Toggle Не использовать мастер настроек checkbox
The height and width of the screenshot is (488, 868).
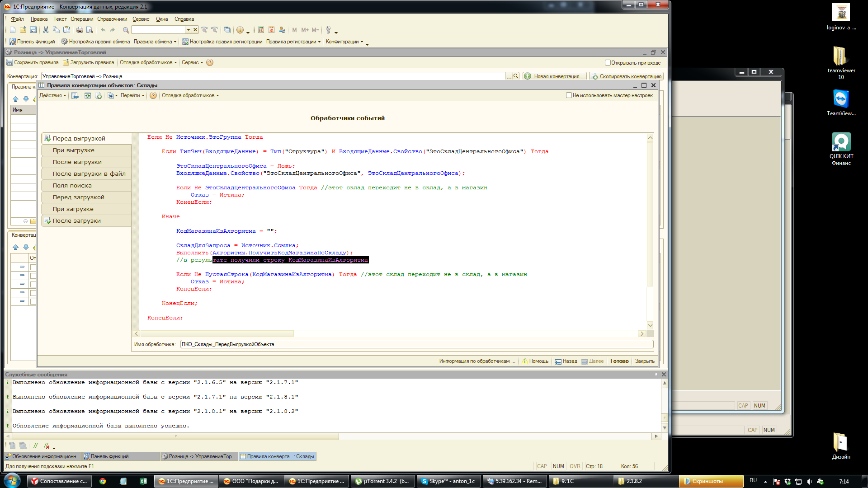pos(569,95)
